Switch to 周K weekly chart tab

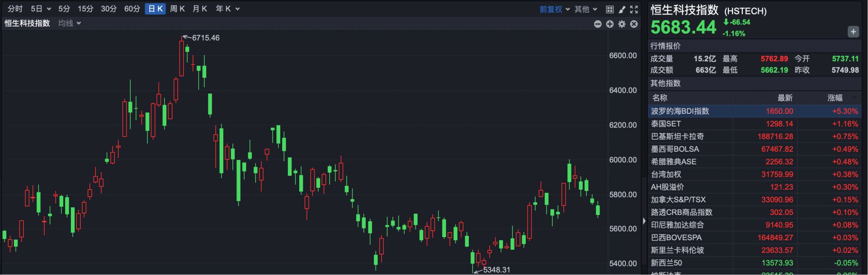[177, 9]
